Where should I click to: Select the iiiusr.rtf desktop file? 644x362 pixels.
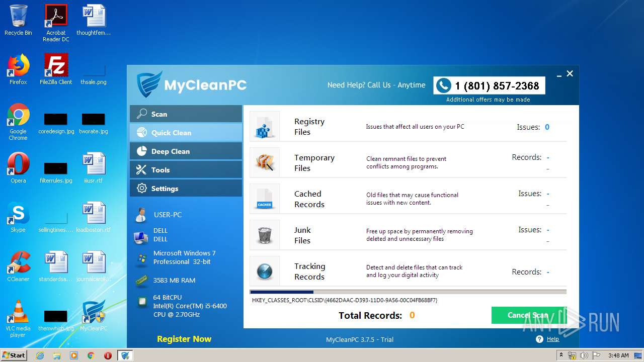(x=94, y=168)
